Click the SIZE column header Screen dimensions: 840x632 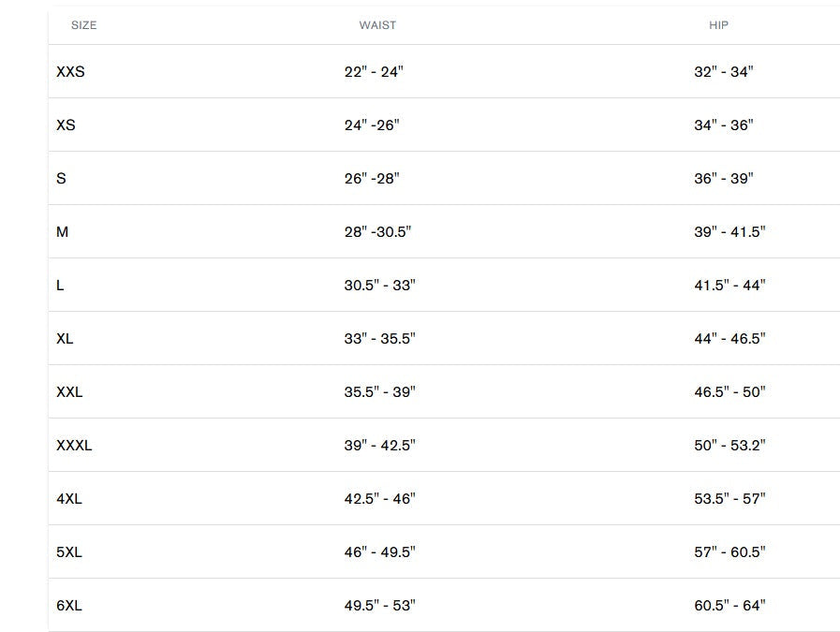[83, 25]
